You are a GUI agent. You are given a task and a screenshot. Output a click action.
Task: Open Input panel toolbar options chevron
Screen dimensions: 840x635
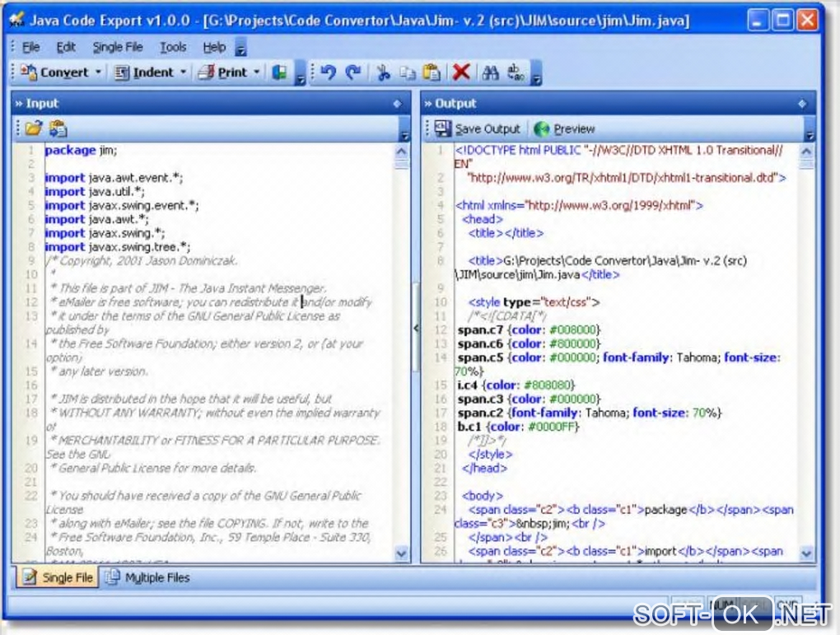pos(404,131)
